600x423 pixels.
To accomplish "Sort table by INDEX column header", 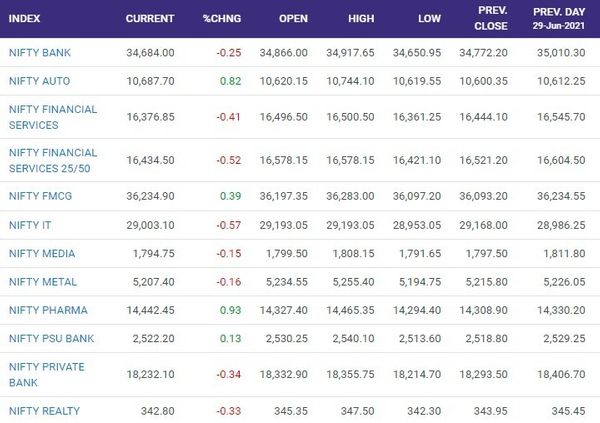I will [24, 18].
